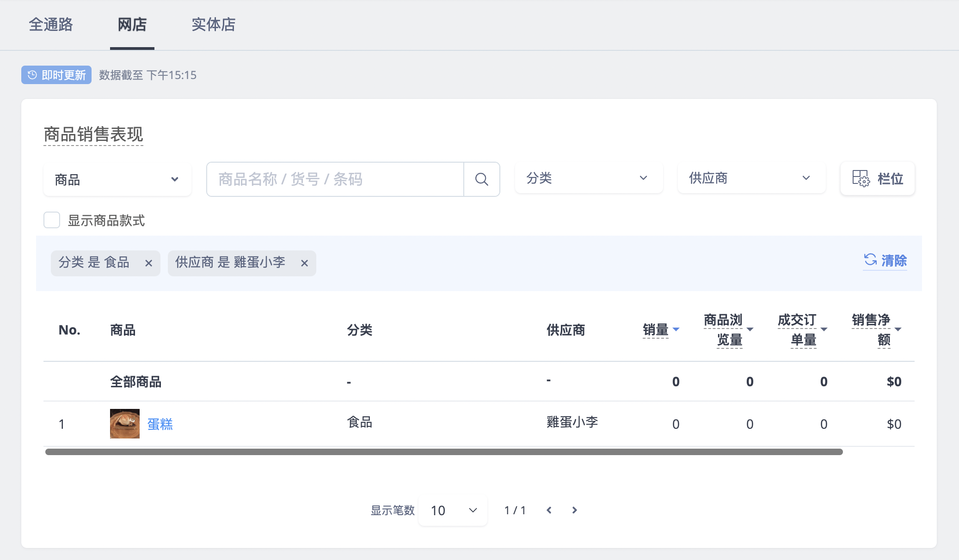Viewport: 959px width, 560px height.
Task: Click the 全部商品 summary row label
Action: [136, 382]
